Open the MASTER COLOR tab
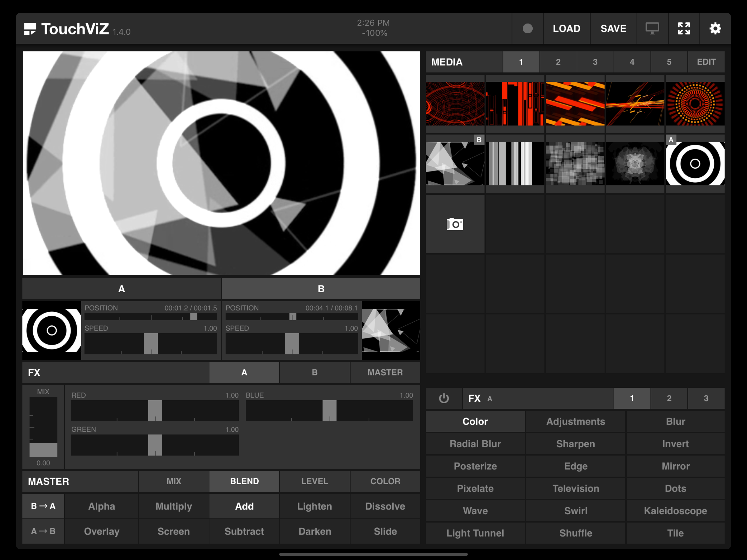This screenshot has width=747, height=560. [x=385, y=481]
